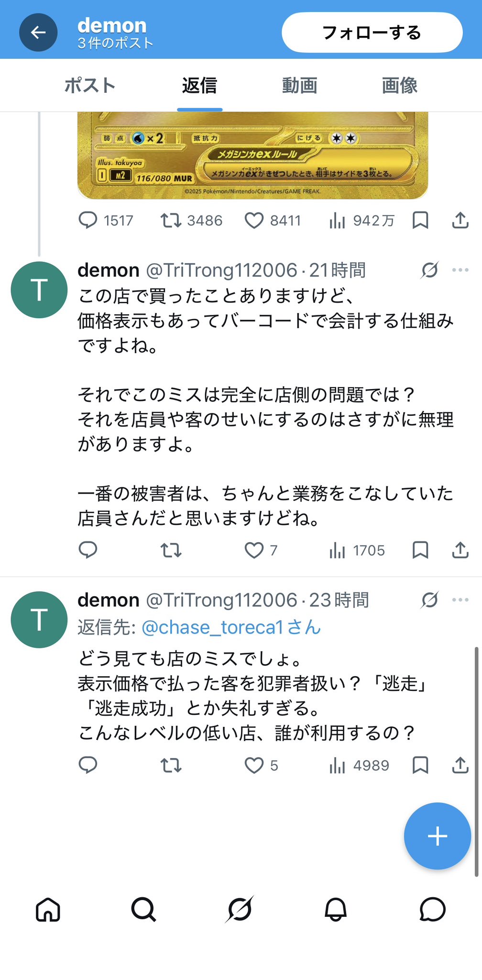482x980 pixels.
Task: Switch to the ポスト tab
Action: tap(90, 86)
